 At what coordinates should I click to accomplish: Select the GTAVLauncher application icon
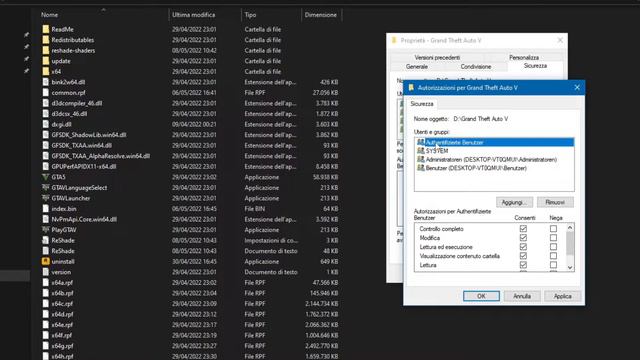coord(46,198)
